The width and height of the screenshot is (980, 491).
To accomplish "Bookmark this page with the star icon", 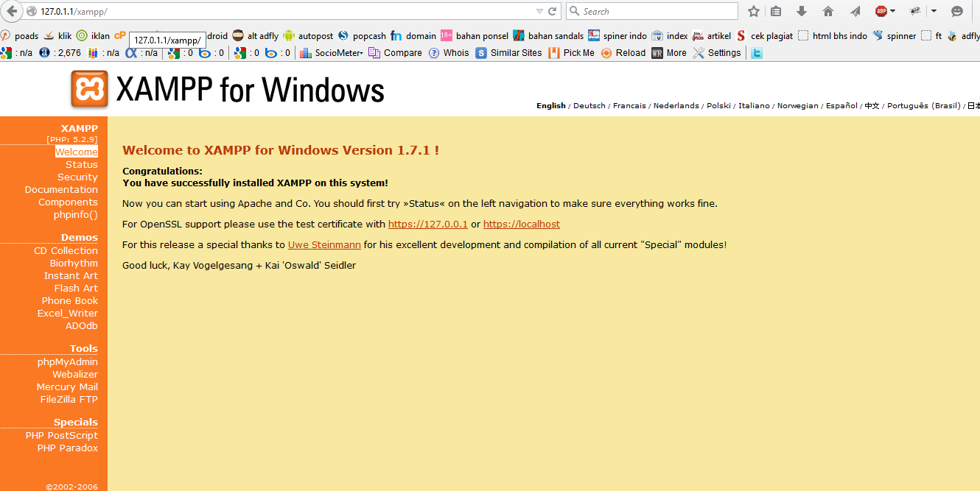I will 753,11.
